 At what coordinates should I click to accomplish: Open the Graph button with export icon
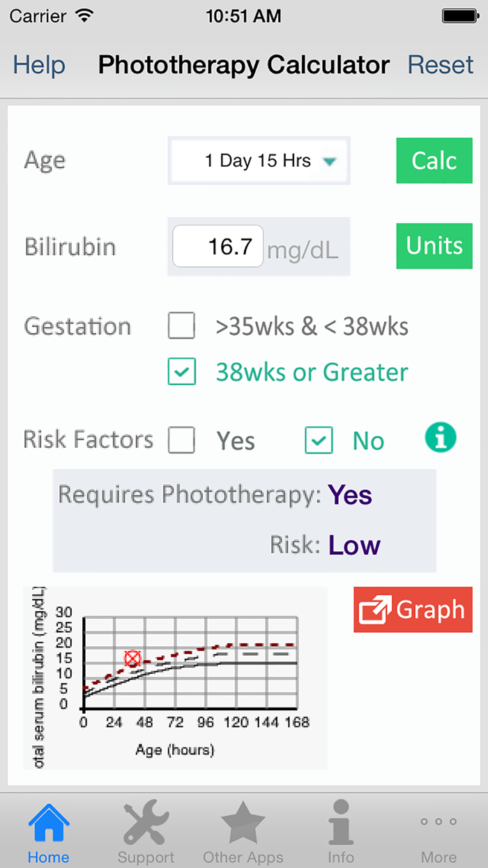[413, 609]
